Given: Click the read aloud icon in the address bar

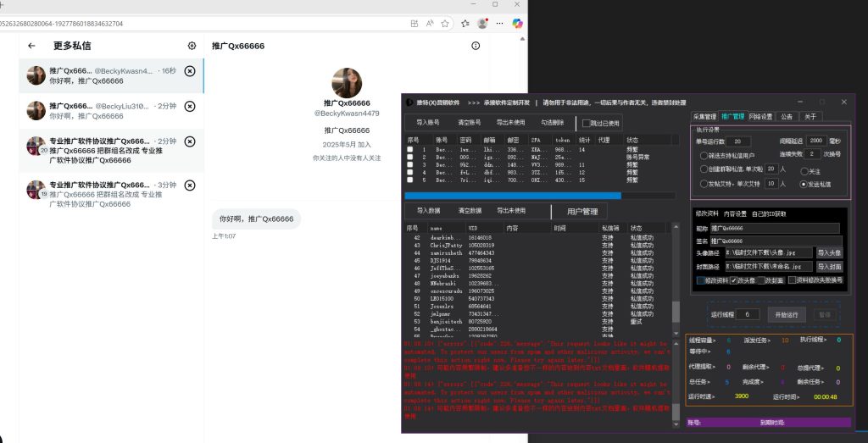Looking at the screenshot, I should tap(428, 24).
